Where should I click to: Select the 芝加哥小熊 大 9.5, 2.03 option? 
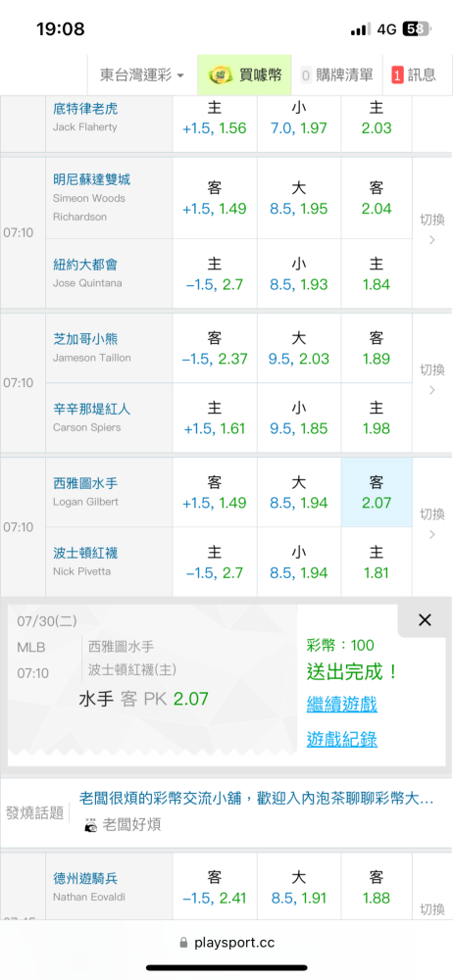click(299, 349)
